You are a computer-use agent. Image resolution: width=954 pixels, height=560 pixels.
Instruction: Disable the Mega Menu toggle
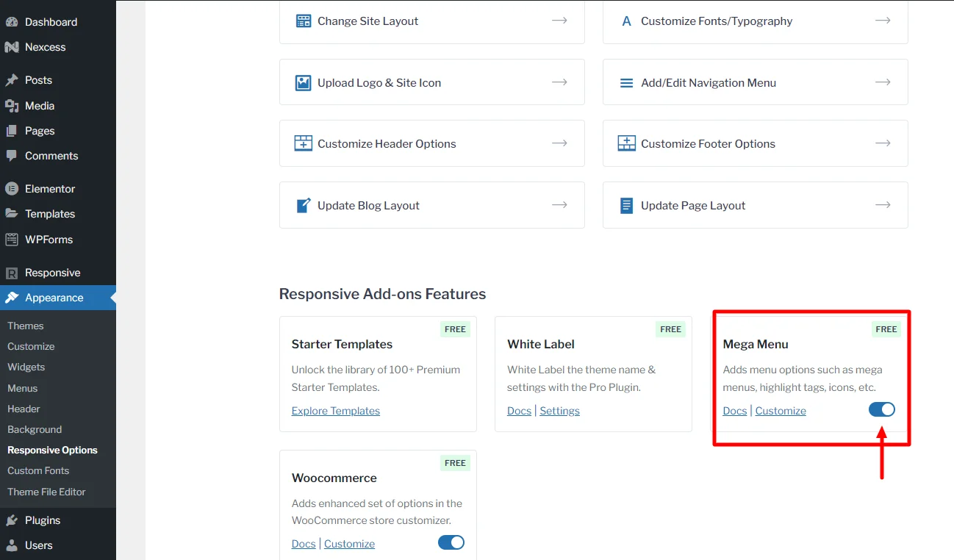[x=882, y=410]
